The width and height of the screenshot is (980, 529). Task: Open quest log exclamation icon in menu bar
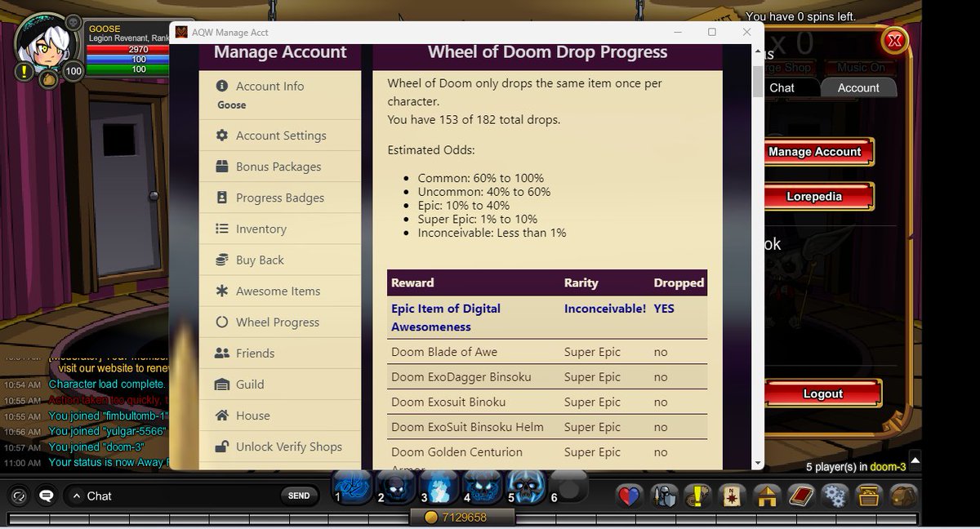pos(698,496)
